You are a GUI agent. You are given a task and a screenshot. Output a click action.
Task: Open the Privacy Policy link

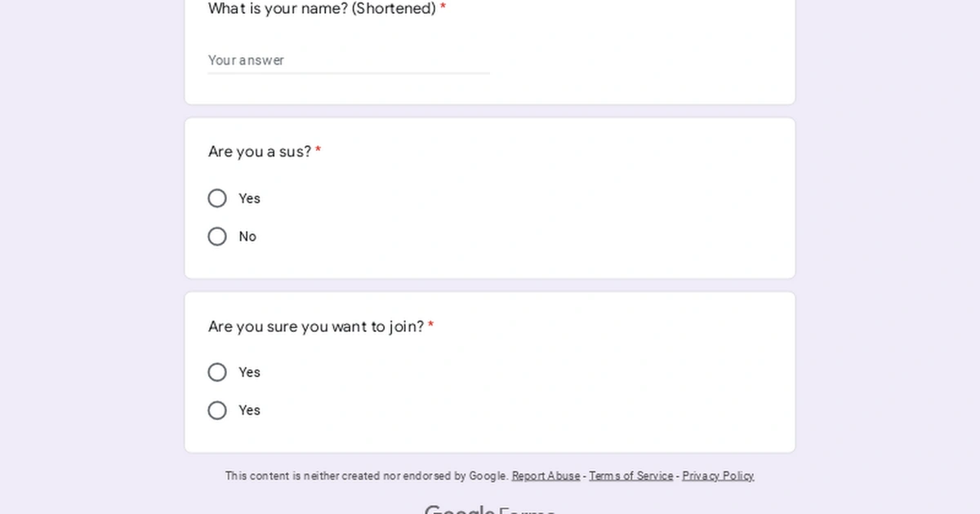718,476
